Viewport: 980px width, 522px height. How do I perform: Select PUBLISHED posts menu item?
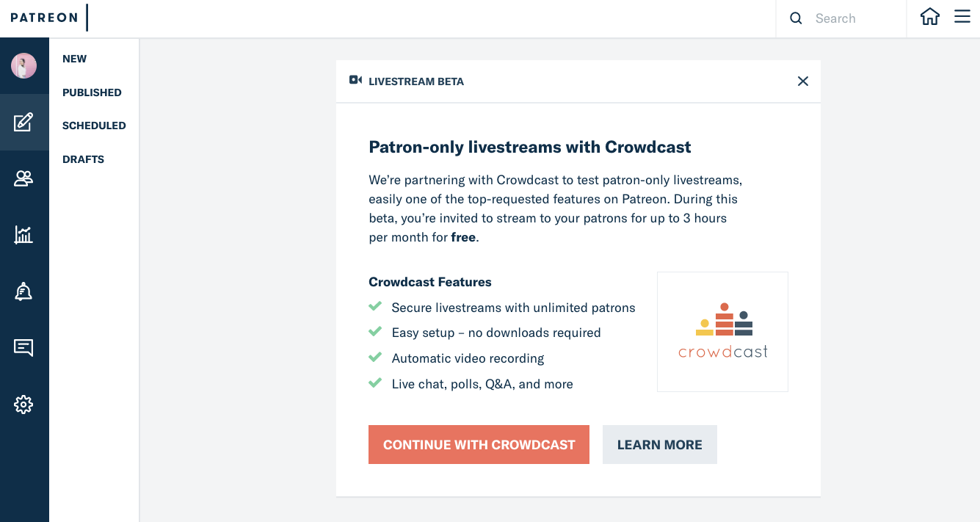pyautogui.click(x=92, y=93)
